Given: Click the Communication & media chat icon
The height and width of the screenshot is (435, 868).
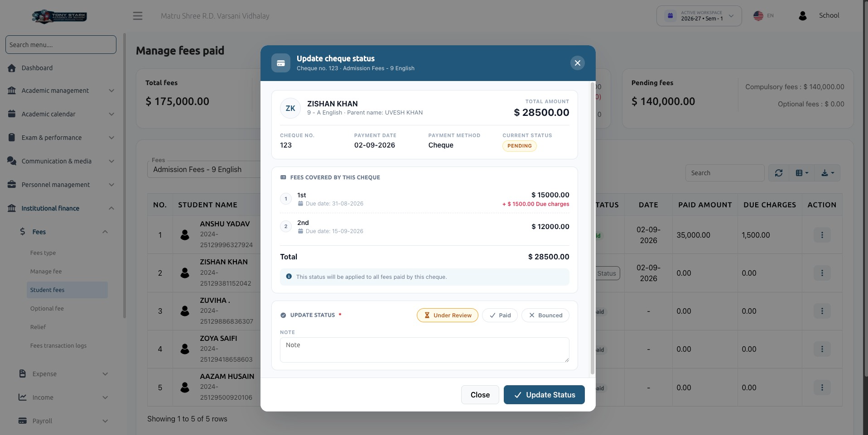Looking at the screenshot, I should tap(12, 161).
